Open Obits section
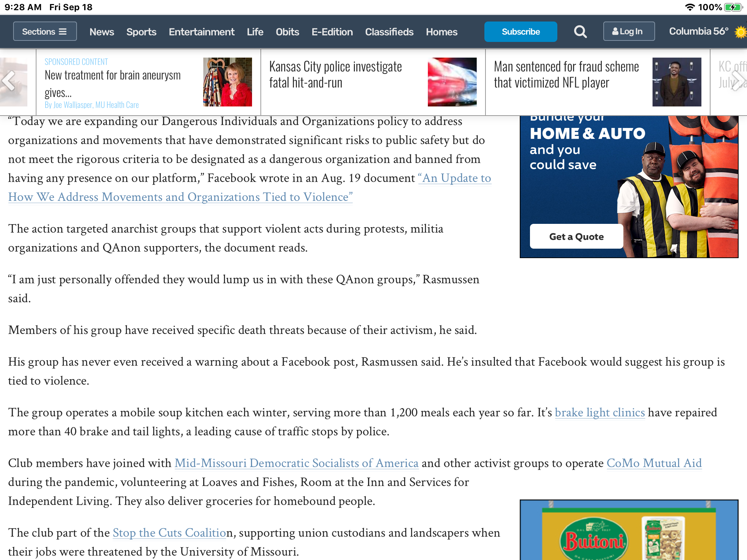Screen dimensions: 747x560 click(287, 32)
